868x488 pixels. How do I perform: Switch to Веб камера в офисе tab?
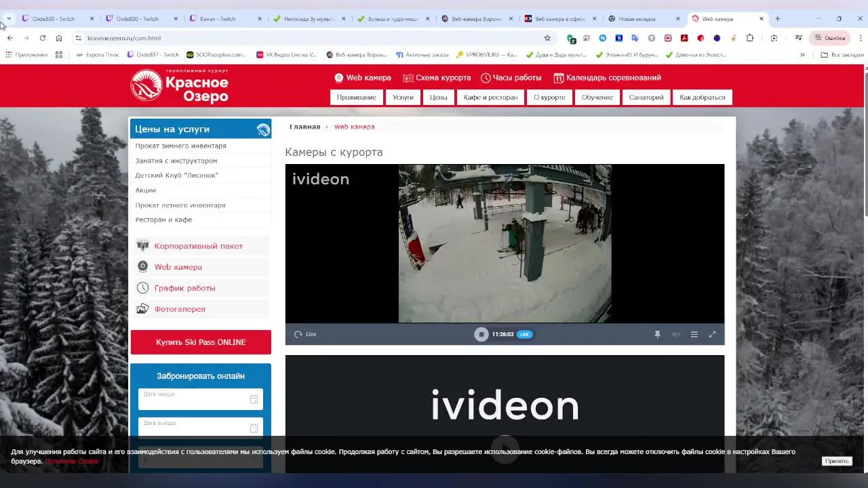560,19
